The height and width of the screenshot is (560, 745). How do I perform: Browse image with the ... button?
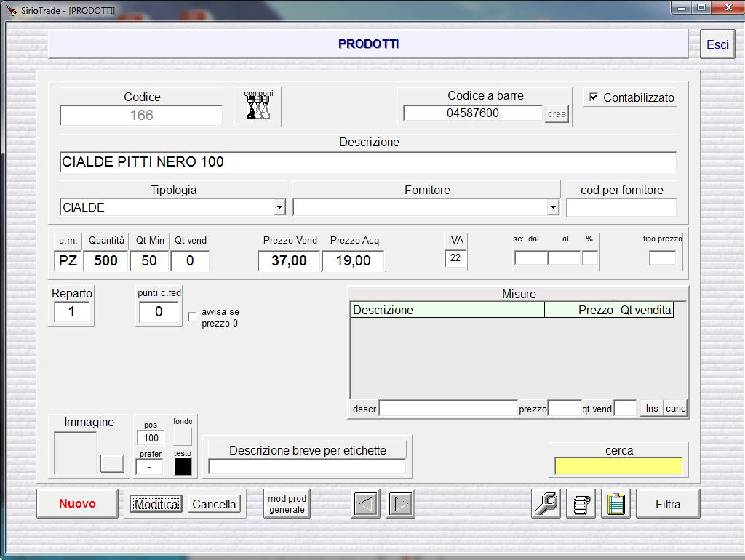point(112,463)
